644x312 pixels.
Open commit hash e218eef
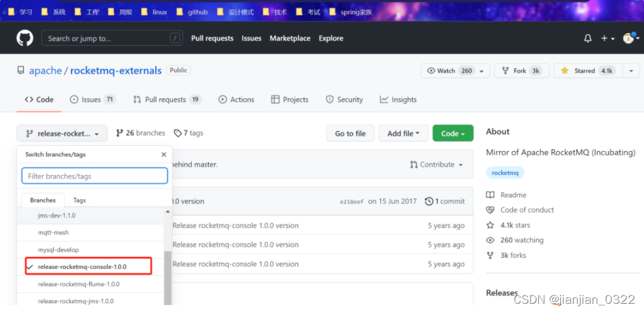[352, 202]
